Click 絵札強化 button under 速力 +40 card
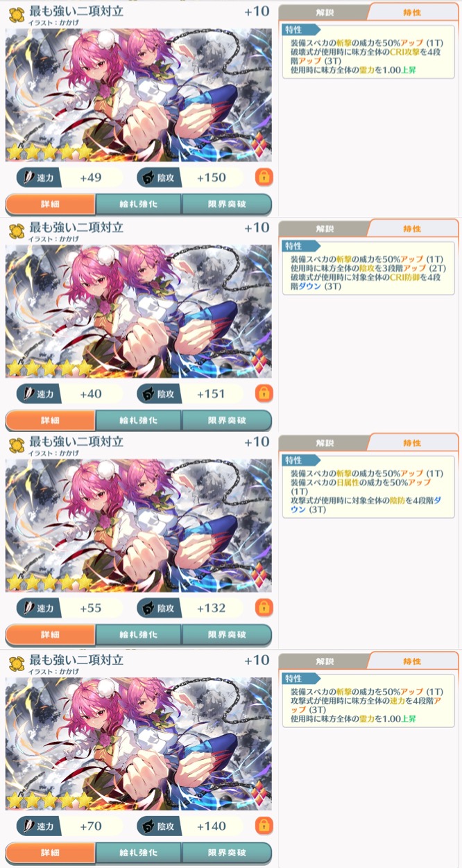 coord(138,421)
